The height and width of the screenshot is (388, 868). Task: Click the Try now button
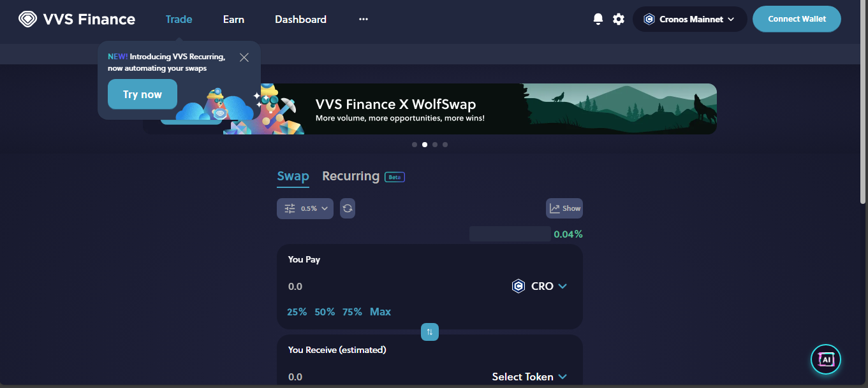coord(142,94)
